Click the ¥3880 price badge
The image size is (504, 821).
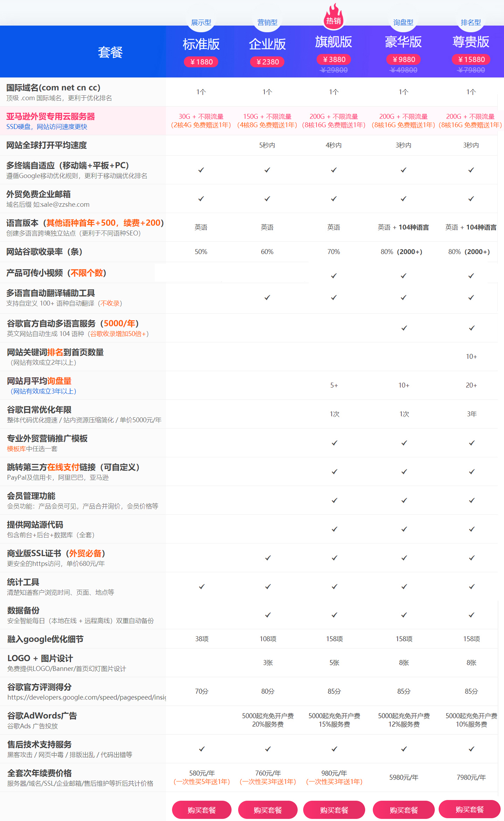[334, 60]
